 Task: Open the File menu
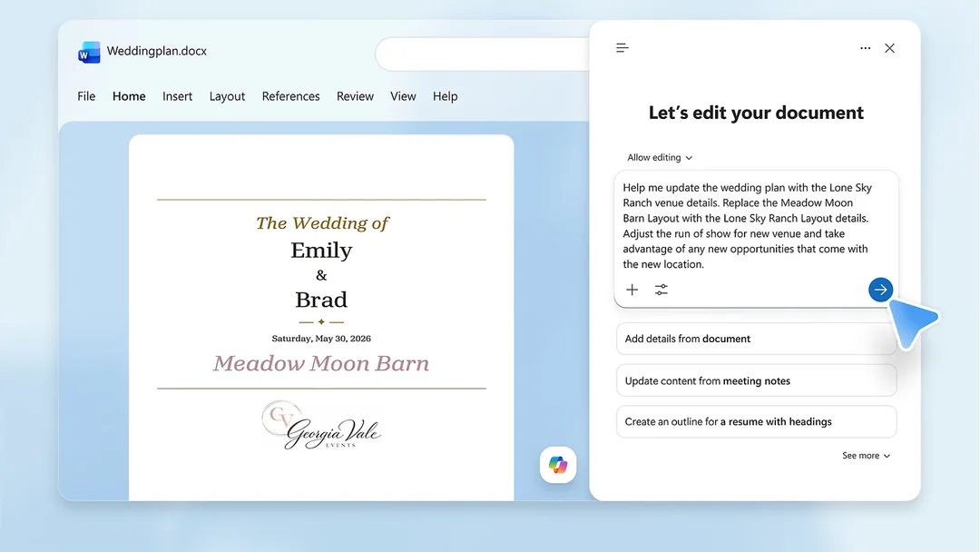(86, 96)
